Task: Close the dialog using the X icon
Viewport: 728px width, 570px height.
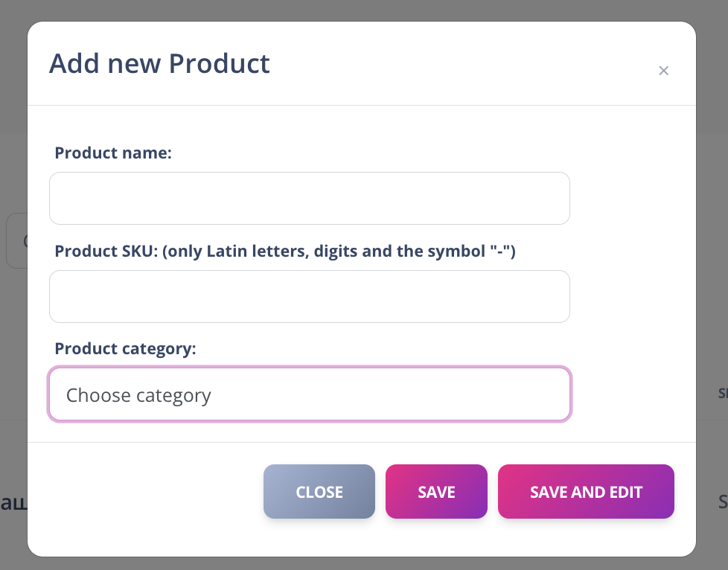Action: click(x=663, y=71)
